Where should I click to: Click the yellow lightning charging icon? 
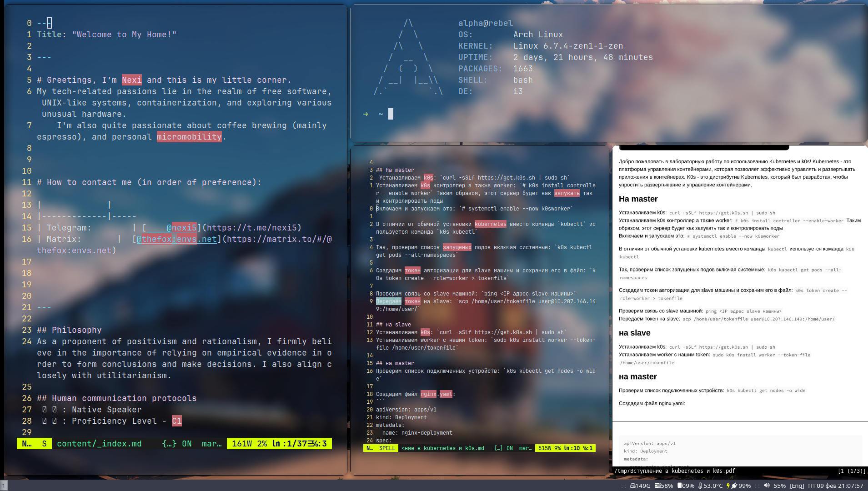728,486
